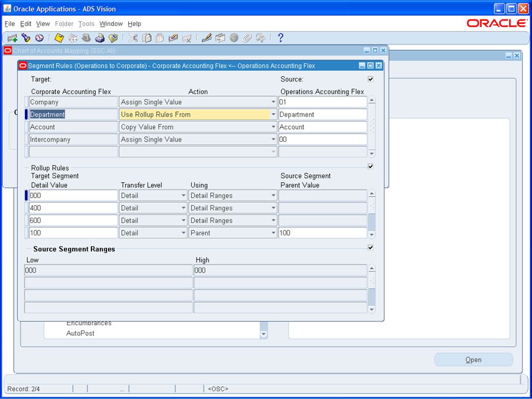This screenshot has height=399, width=532.
Task: Select AutoPost in the Navigator list
Action: 80,334
